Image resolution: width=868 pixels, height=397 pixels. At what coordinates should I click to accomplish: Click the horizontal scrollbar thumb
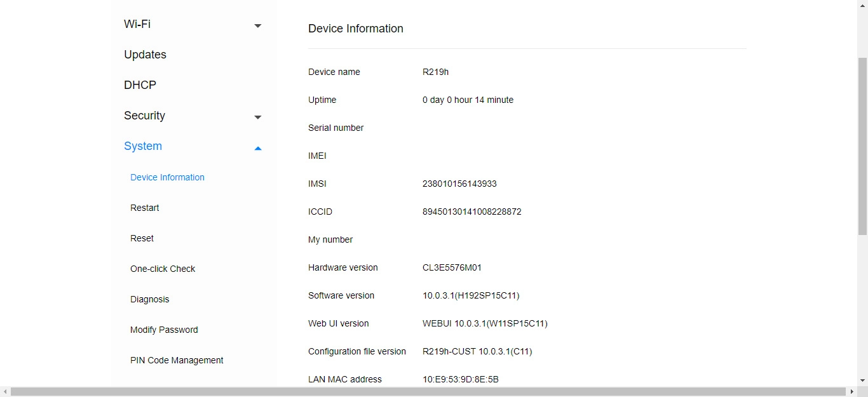click(x=426, y=392)
